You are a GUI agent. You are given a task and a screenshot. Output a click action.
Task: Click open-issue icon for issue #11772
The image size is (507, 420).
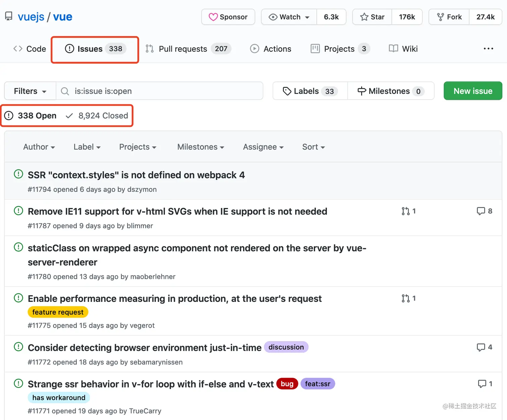pyautogui.click(x=18, y=347)
